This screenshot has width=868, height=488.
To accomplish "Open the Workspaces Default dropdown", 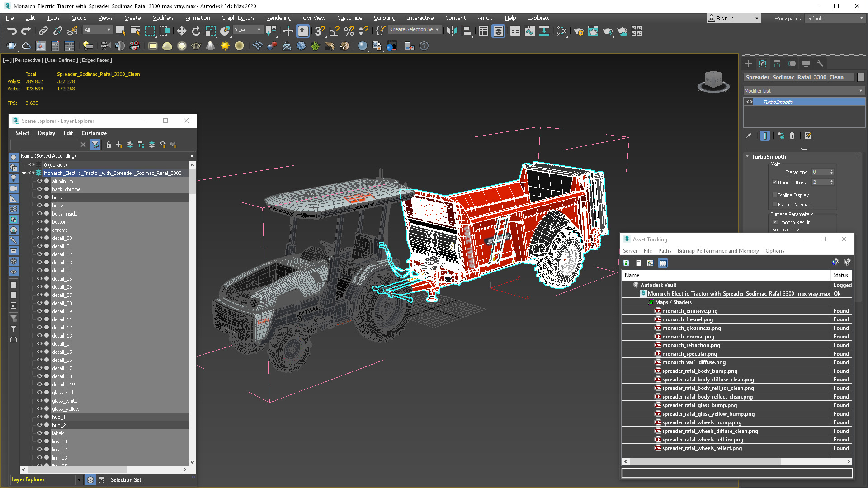I will click(835, 19).
